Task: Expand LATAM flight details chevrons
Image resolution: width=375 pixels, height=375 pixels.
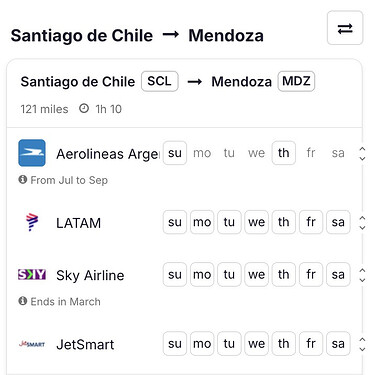Action: 362,223
